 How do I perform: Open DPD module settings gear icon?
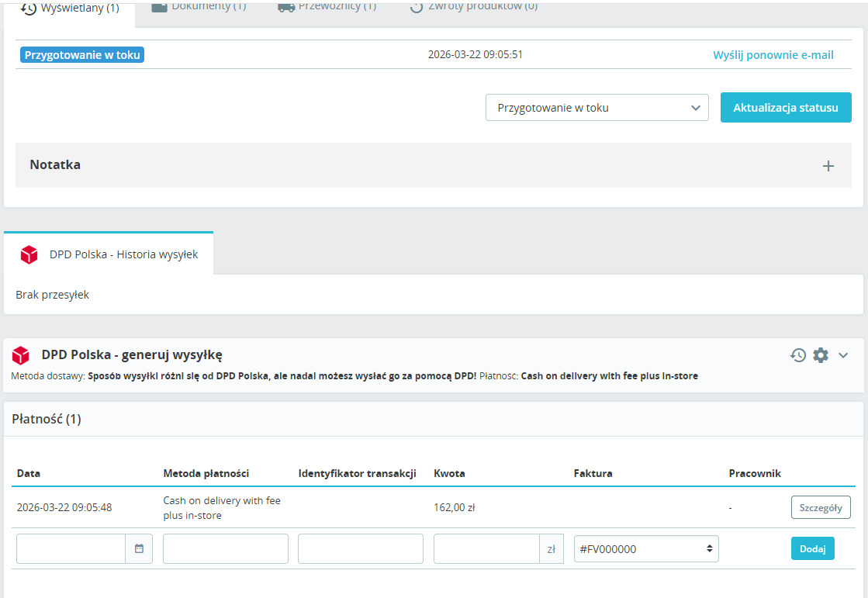tap(821, 355)
